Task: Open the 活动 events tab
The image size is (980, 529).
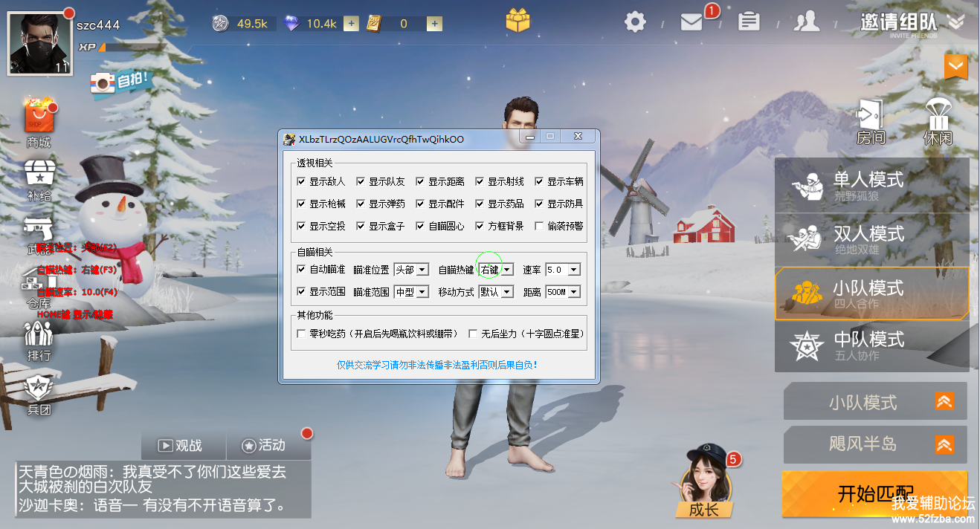Action: tap(268, 445)
